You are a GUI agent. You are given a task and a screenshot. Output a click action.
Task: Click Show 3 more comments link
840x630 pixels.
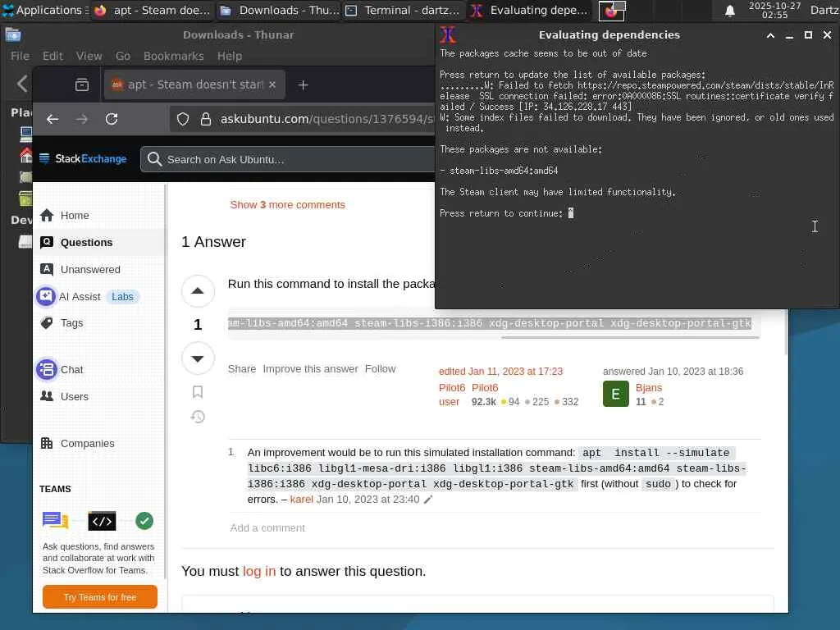click(287, 204)
